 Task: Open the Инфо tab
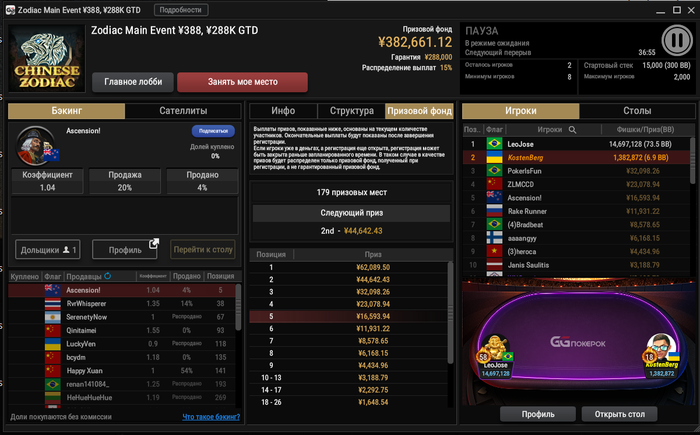click(283, 111)
